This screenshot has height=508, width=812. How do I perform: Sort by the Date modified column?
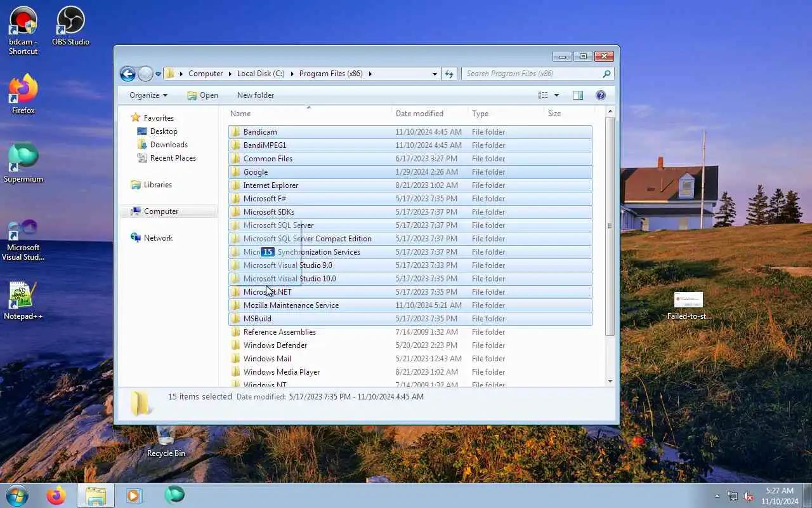pyautogui.click(x=430, y=114)
